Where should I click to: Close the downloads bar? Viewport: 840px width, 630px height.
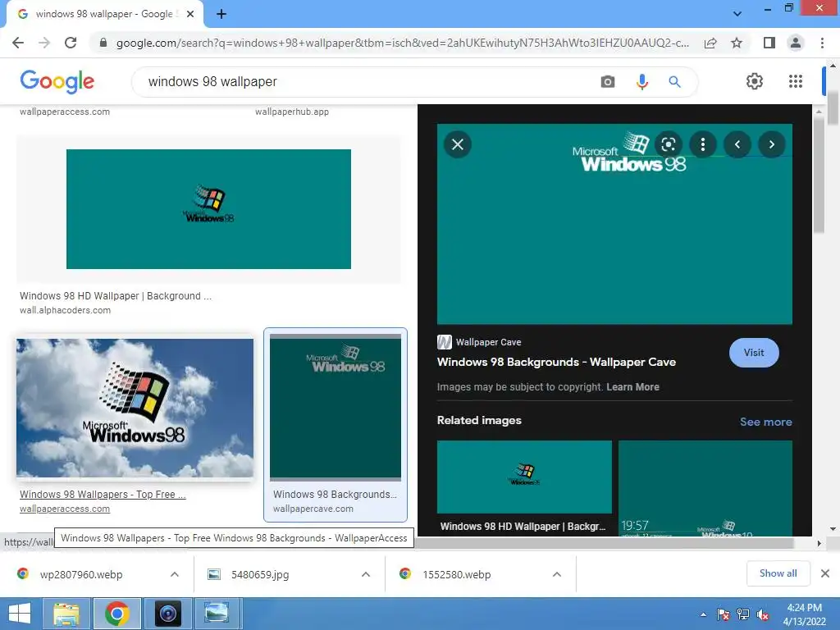[x=825, y=573]
